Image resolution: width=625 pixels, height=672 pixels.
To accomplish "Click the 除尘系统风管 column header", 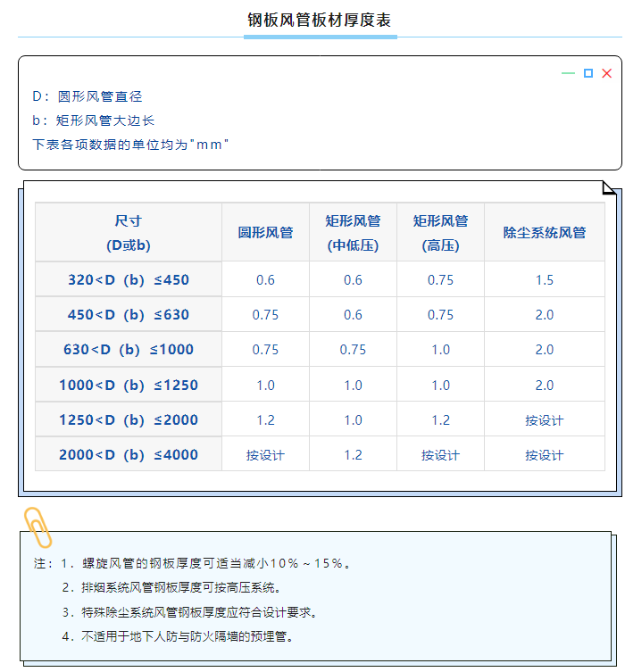I will point(544,232).
